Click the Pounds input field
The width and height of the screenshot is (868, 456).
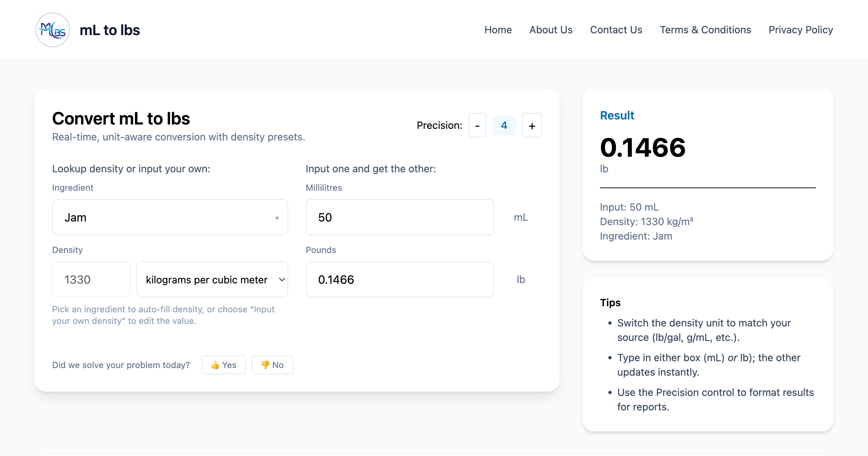coord(400,280)
